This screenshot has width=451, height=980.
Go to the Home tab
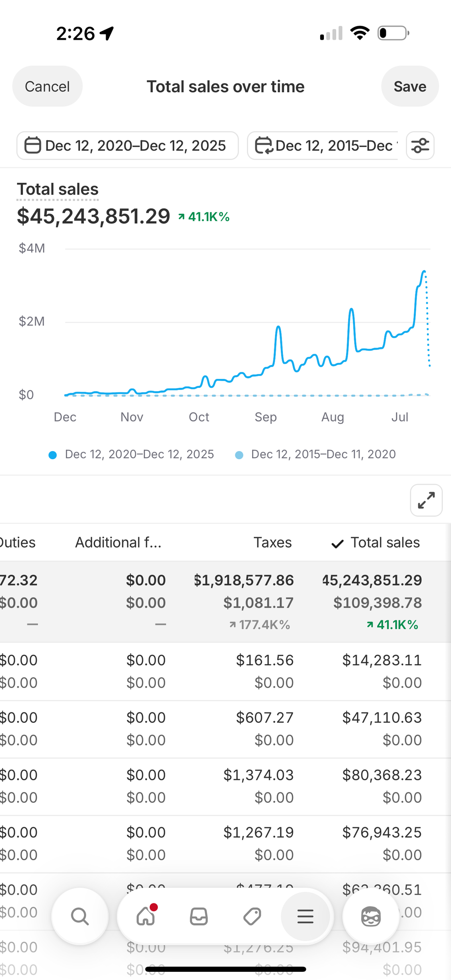pos(146,916)
